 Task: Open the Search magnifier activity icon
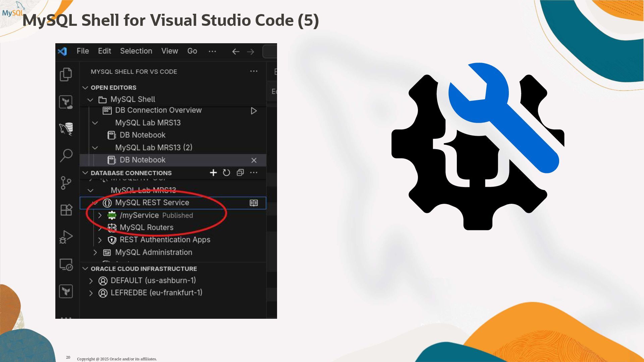point(66,155)
